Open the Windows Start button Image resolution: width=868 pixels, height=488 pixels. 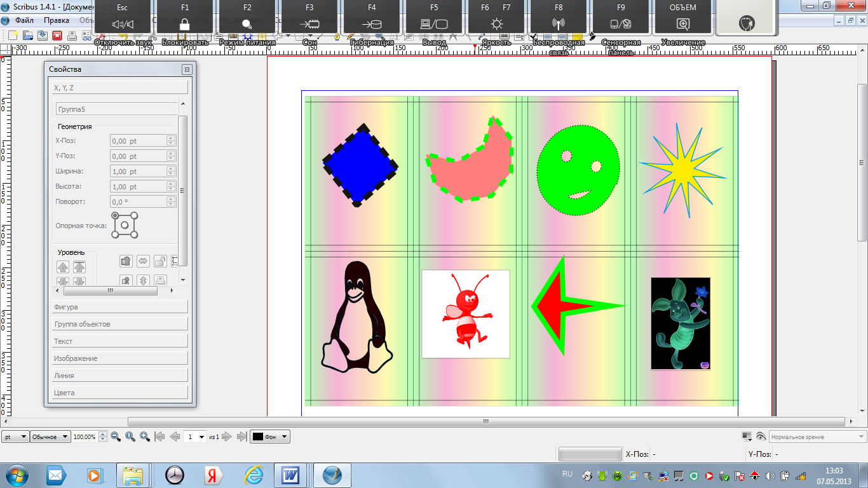point(16,475)
